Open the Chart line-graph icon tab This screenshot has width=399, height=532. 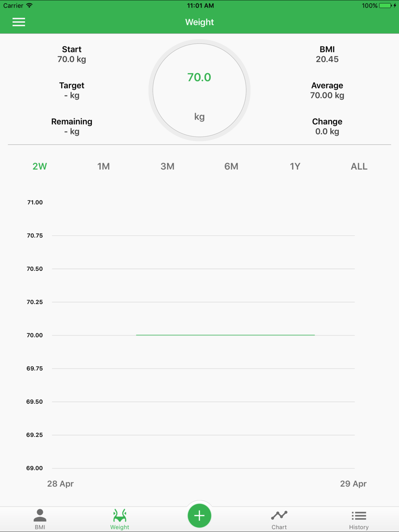click(279, 519)
